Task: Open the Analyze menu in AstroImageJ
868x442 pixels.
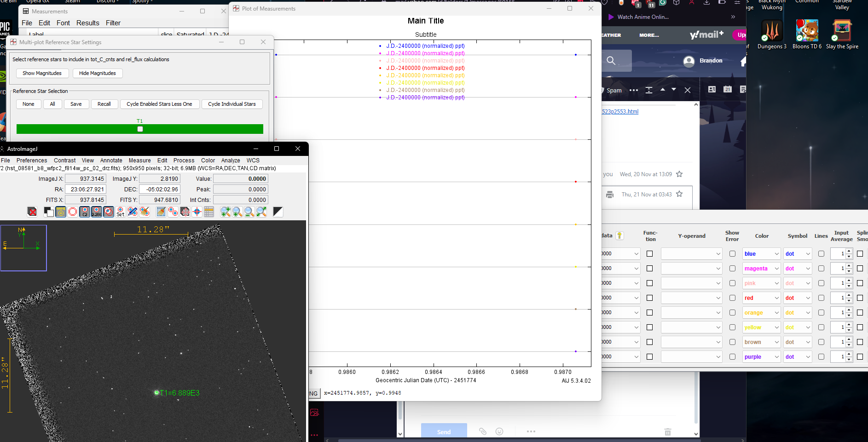Action: (x=231, y=161)
